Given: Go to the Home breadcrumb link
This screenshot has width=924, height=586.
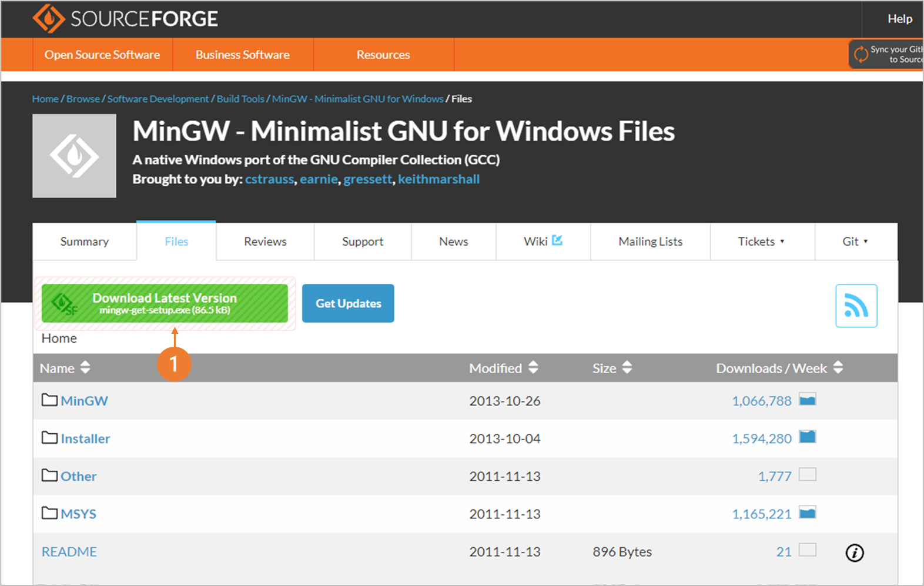Looking at the screenshot, I should click(x=45, y=99).
